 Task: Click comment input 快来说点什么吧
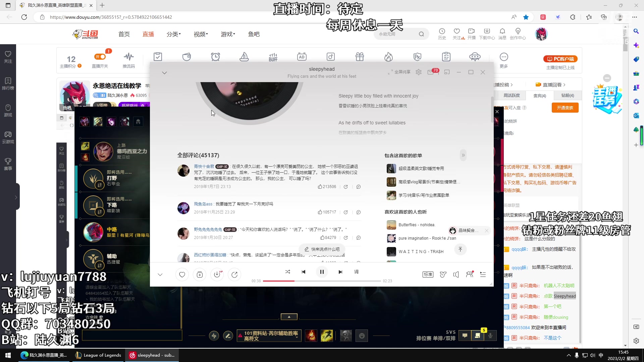tap(322, 249)
